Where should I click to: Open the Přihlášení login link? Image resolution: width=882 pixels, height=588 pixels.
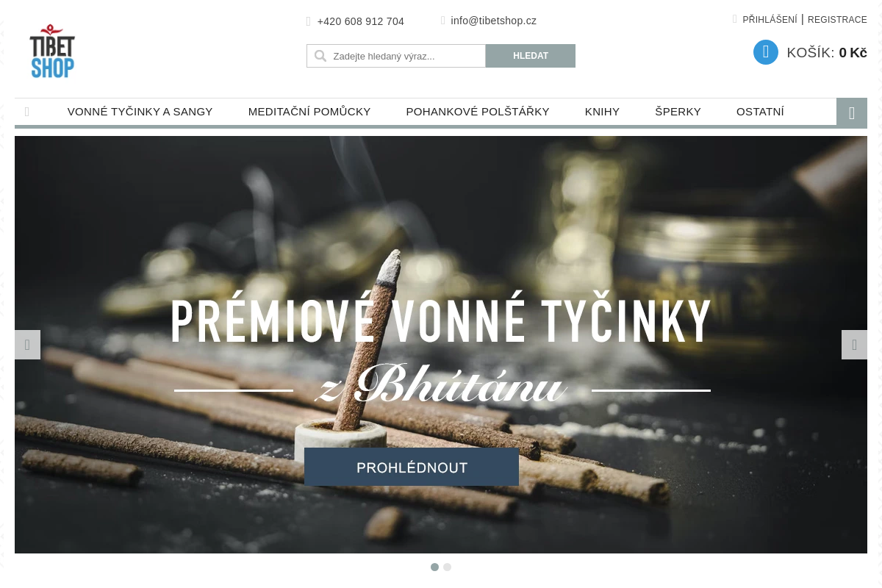[x=770, y=20]
